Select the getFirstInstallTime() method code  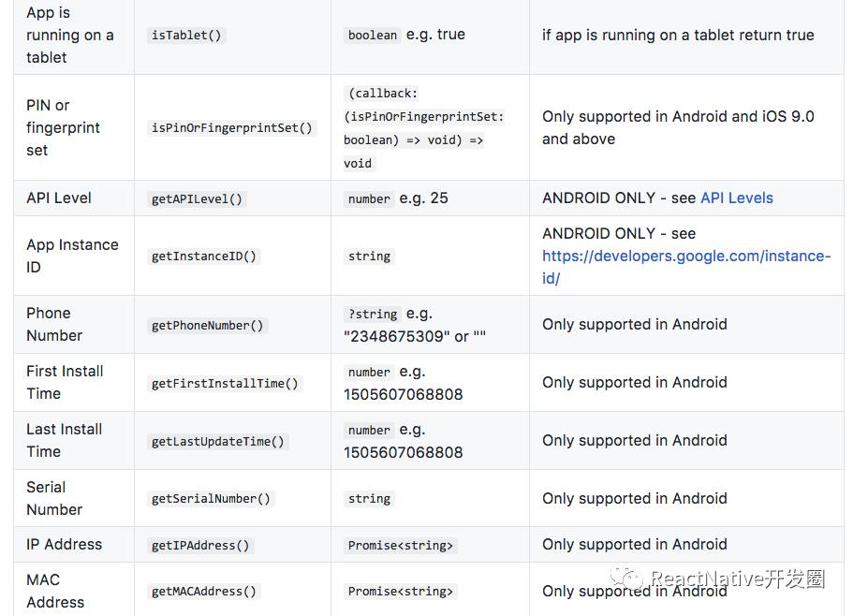click(x=225, y=384)
